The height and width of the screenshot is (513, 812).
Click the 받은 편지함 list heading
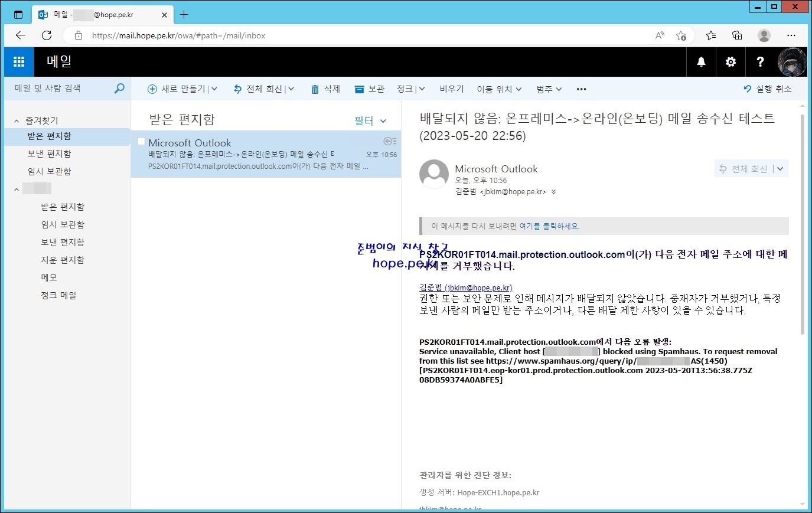click(182, 120)
